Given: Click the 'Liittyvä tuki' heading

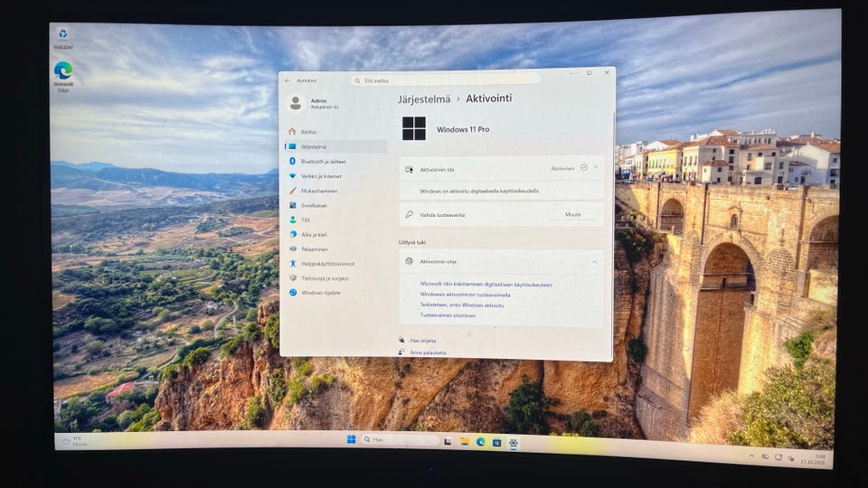Looking at the screenshot, I should (x=412, y=242).
